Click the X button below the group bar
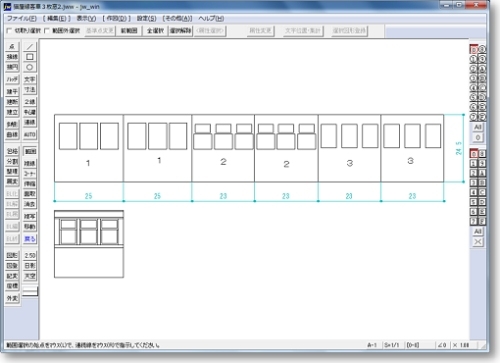 (478, 242)
